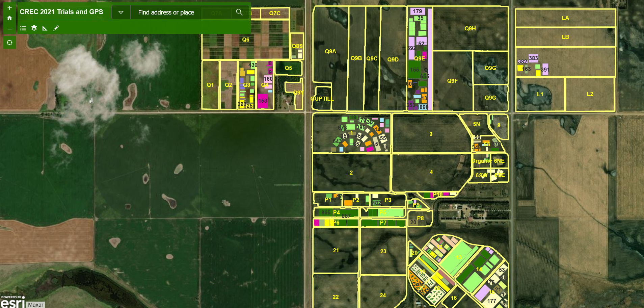Return to the default home extent
The image size is (644, 308).
(9, 18)
